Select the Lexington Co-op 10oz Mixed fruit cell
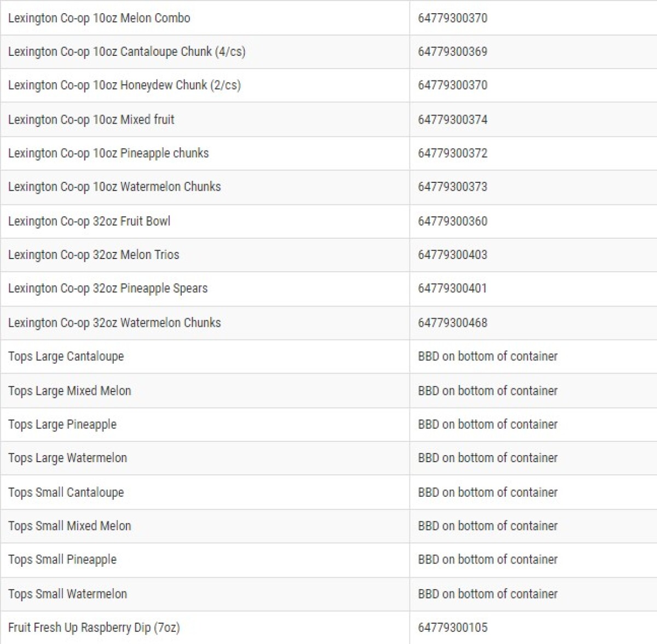 coord(91,119)
